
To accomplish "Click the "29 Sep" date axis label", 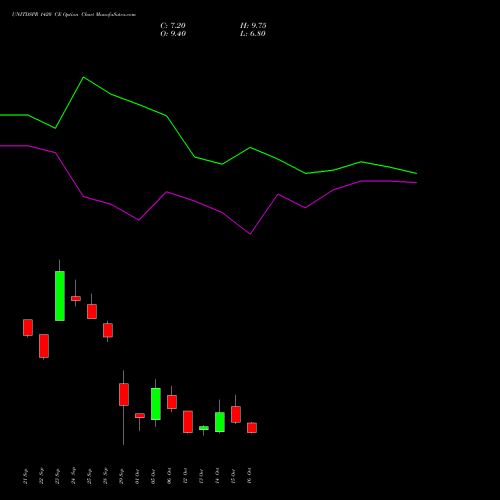I will coord(121,476).
